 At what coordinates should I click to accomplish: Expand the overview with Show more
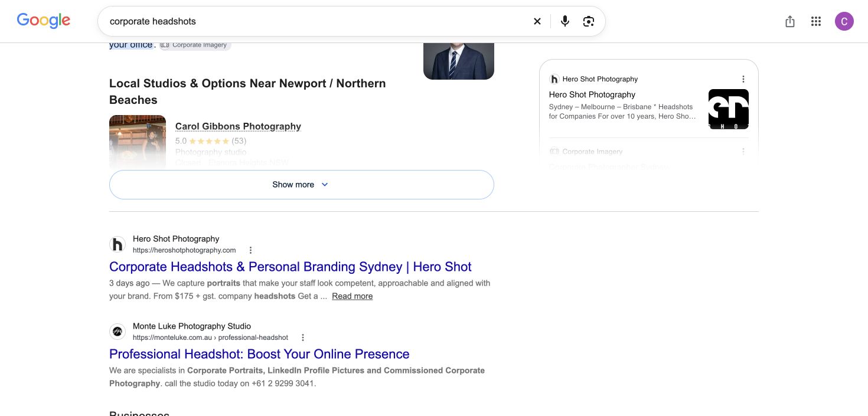coord(301,185)
